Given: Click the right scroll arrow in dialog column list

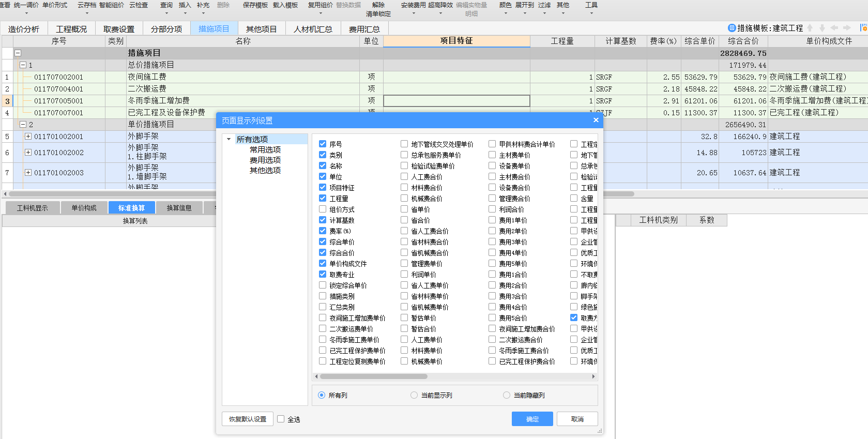Looking at the screenshot, I should (593, 376).
